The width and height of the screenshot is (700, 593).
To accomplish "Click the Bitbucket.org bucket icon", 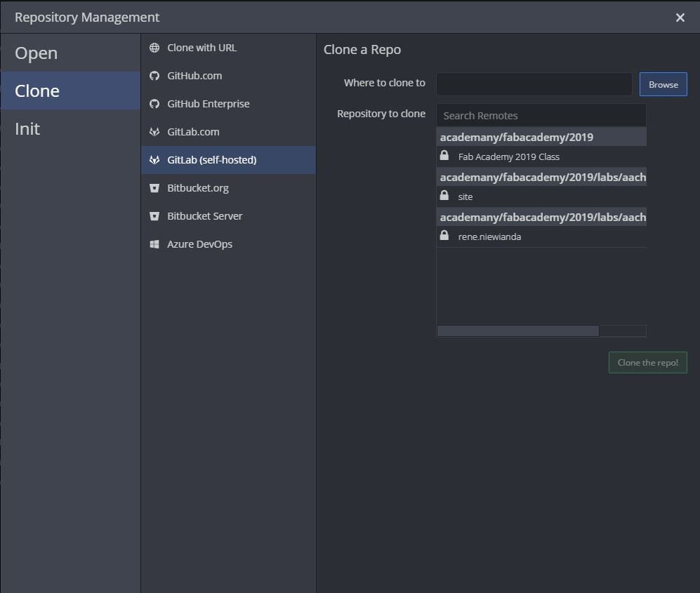I will pos(154,188).
